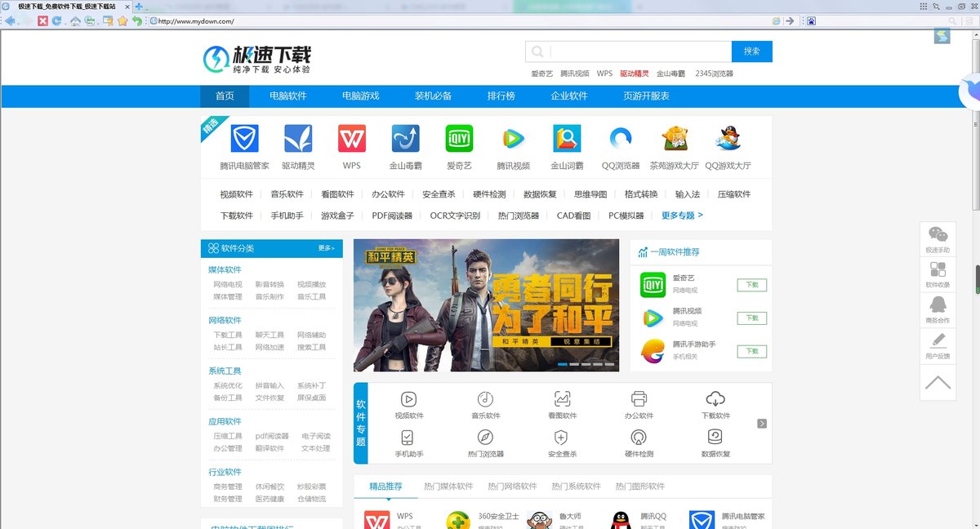Reload the page with the refresh icon

pyautogui.click(x=56, y=20)
